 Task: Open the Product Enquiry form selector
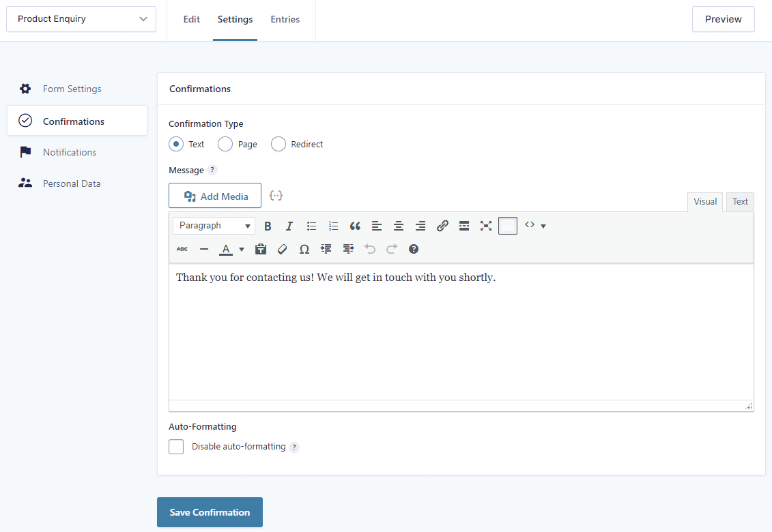81,18
